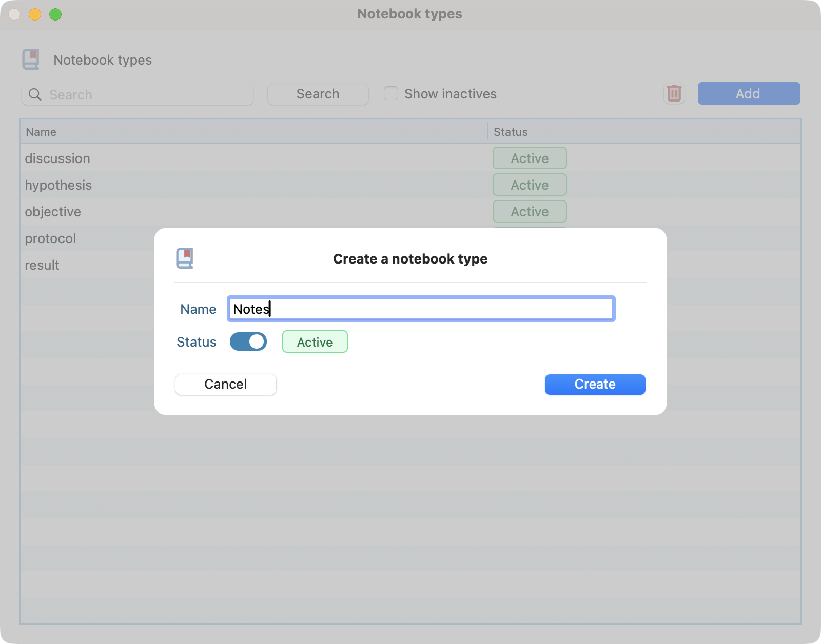Enable the Show inactives checkbox
Viewport: 821px width, 644px height.
[x=391, y=93]
